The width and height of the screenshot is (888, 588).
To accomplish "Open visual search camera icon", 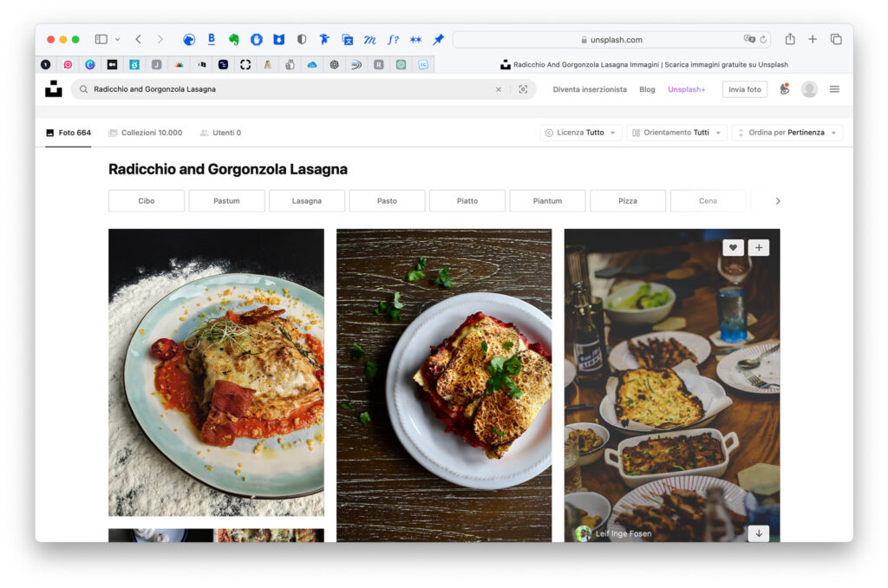I will tap(523, 89).
